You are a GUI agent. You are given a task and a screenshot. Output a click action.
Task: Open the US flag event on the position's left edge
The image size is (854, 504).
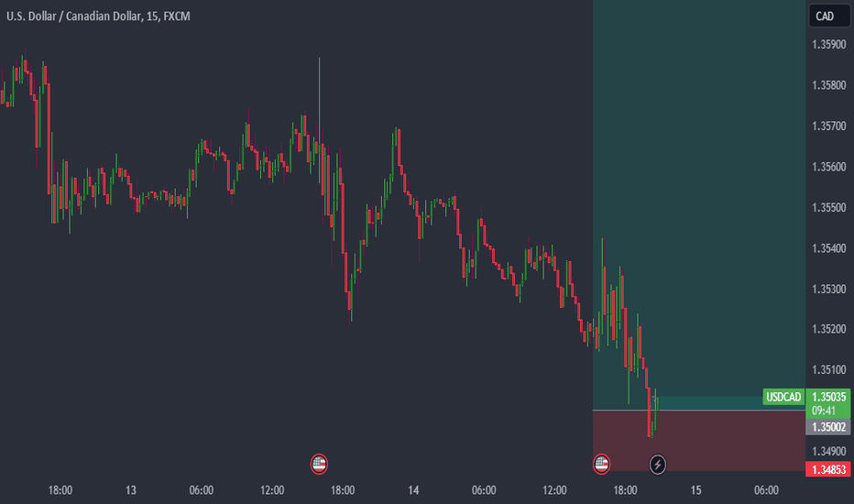pyautogui.click(x=601, y=465)
